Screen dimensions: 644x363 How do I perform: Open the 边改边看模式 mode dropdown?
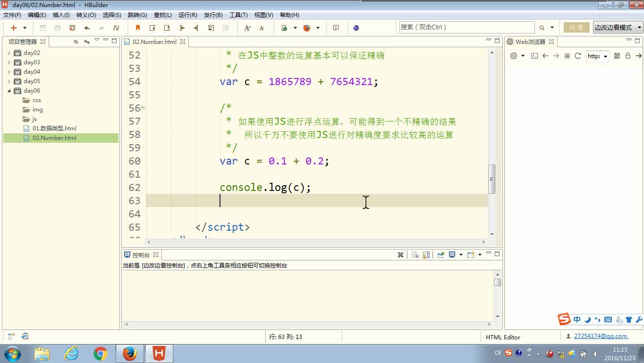(618, 27)
